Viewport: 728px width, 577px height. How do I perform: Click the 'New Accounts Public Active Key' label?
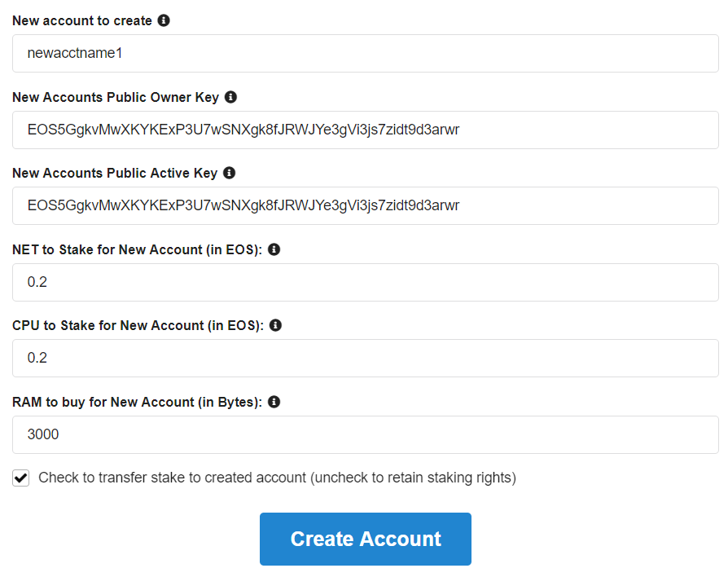pyautogui.click(x=115, y=173)
